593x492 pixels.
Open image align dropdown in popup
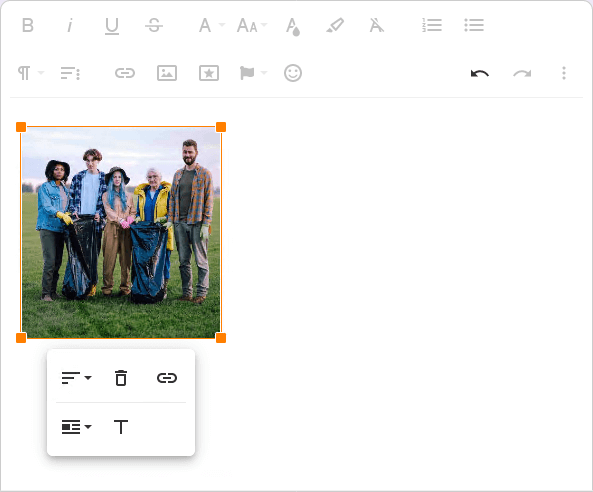point(76,378)
